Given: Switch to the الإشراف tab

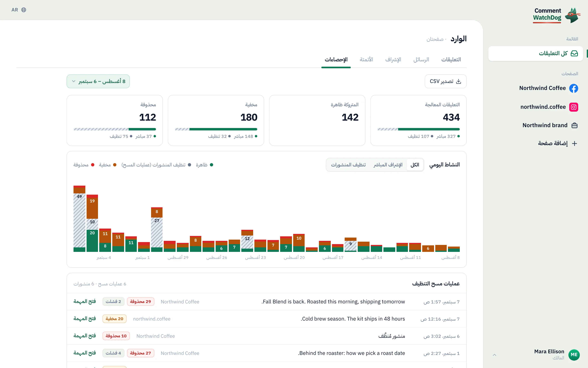Looking at the screenshot, I should point(393,60).
